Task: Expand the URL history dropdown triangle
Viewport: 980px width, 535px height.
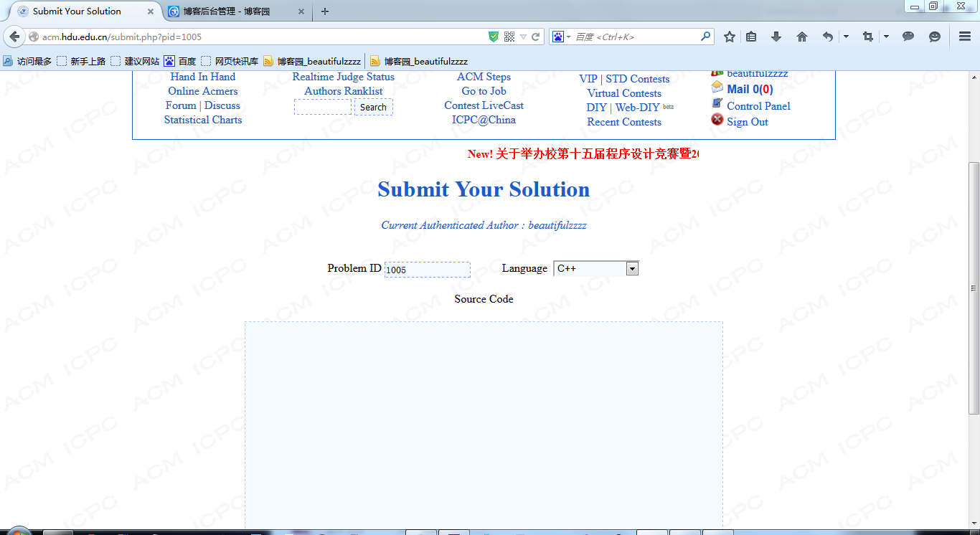Action: click(524, 37)
